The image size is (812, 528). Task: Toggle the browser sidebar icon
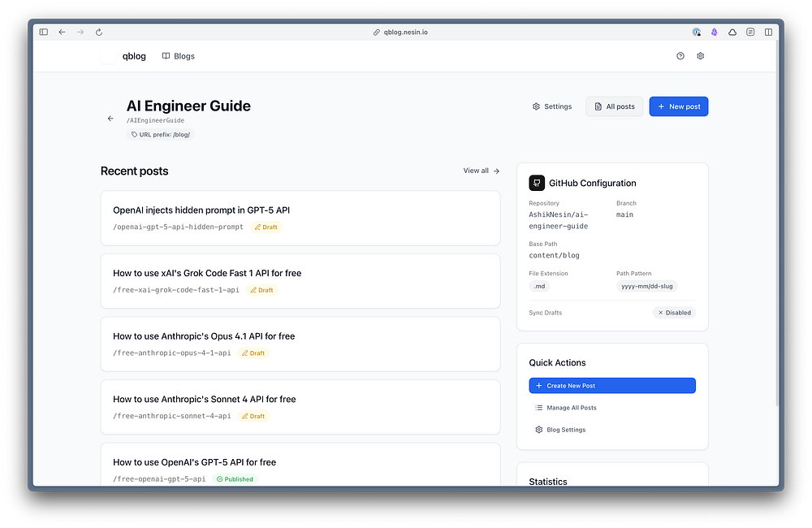click(44, 32)
